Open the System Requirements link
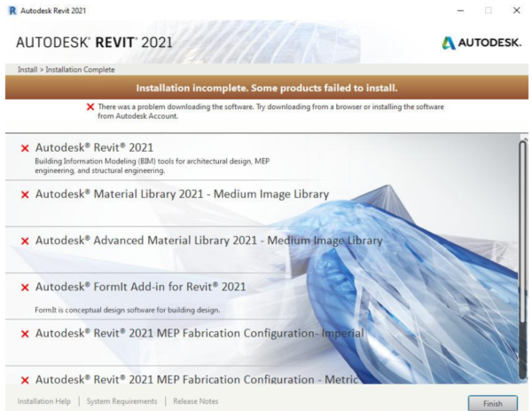This screenshot has height=411, width=532. (x=121, y=401)
